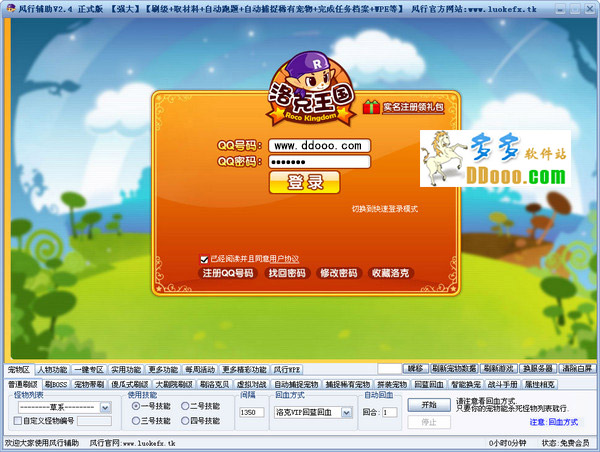This screenshot has height=452, width=600.
Task: Click the app icon in title bar
Action: pos(11,8)
